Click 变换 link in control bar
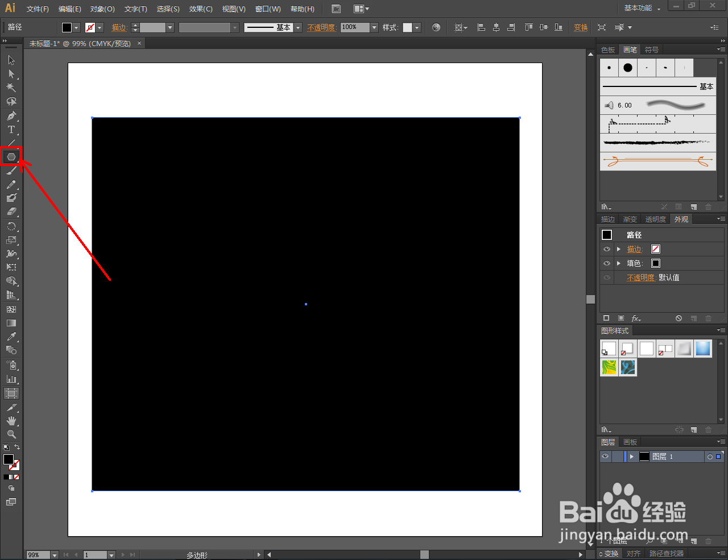This screenshot has width=728, height=560. 581,27
